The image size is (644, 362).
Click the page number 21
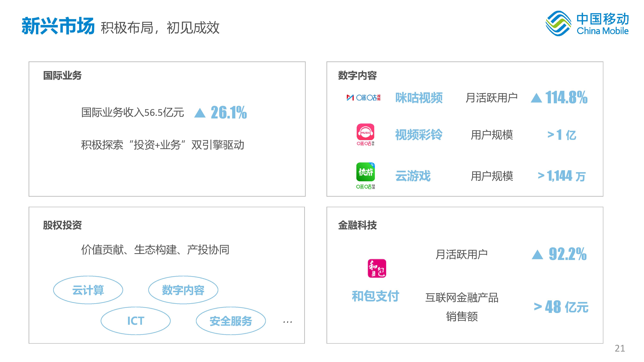pos(620,348)
